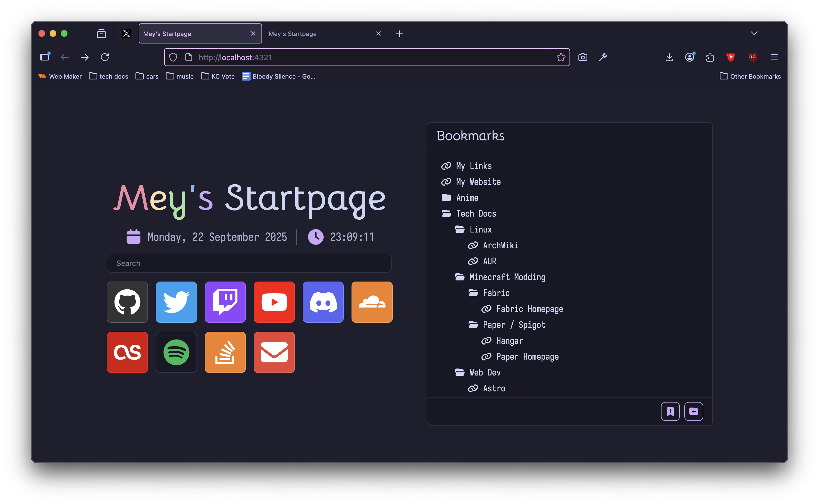
Task: Open the GitHub shortcut tile
Action: pos(127,302)
